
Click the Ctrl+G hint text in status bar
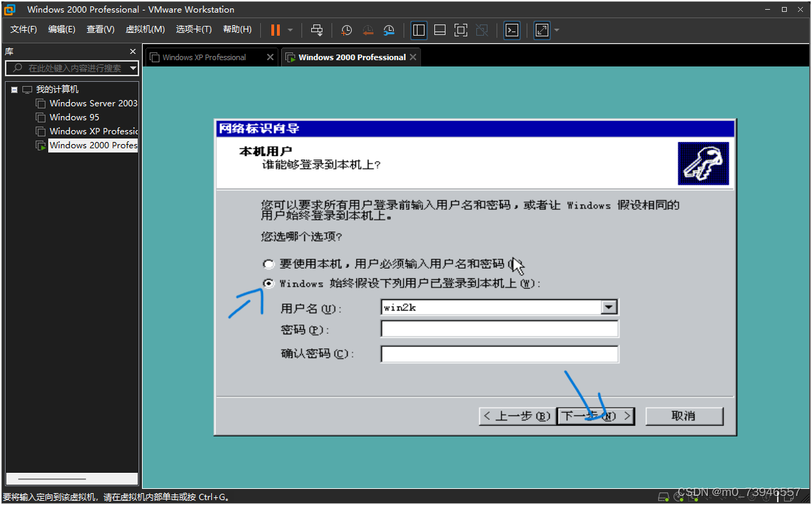point(115,497)
